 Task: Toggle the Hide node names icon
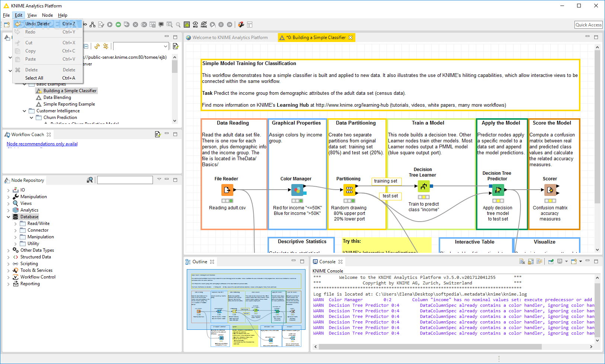click(x=204, y=25)
